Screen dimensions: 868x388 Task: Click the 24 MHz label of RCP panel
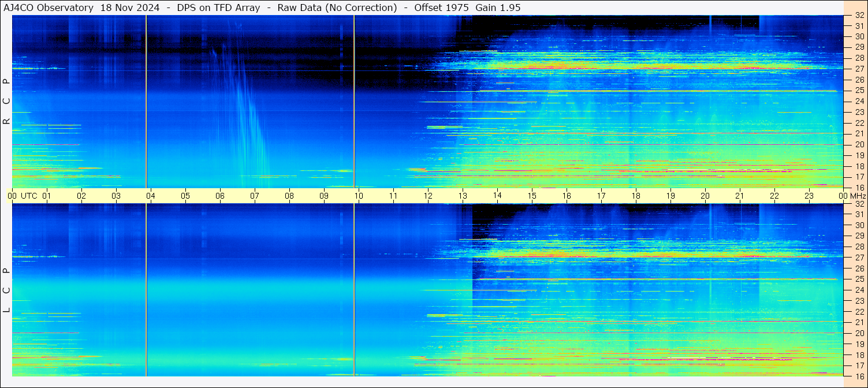[x=859, y=102]
